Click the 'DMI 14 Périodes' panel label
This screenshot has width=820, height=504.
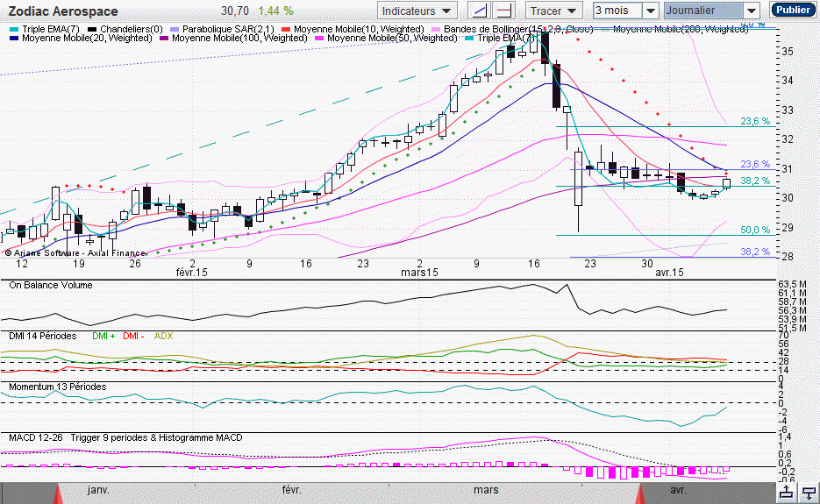click(x=42, y=337)
